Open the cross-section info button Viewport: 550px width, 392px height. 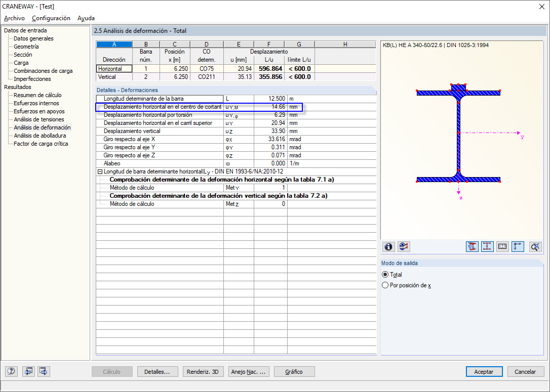pyautogui.click(x=388, y=247)
